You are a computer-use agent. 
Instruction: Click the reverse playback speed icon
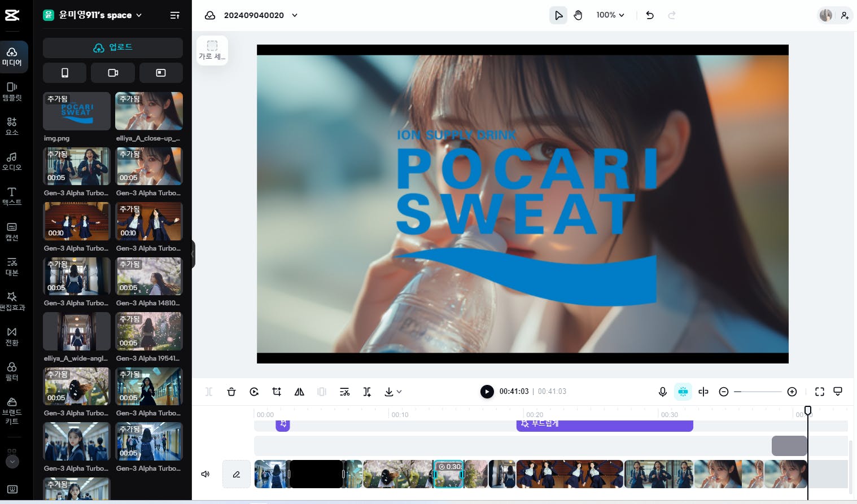pos(254,392)
